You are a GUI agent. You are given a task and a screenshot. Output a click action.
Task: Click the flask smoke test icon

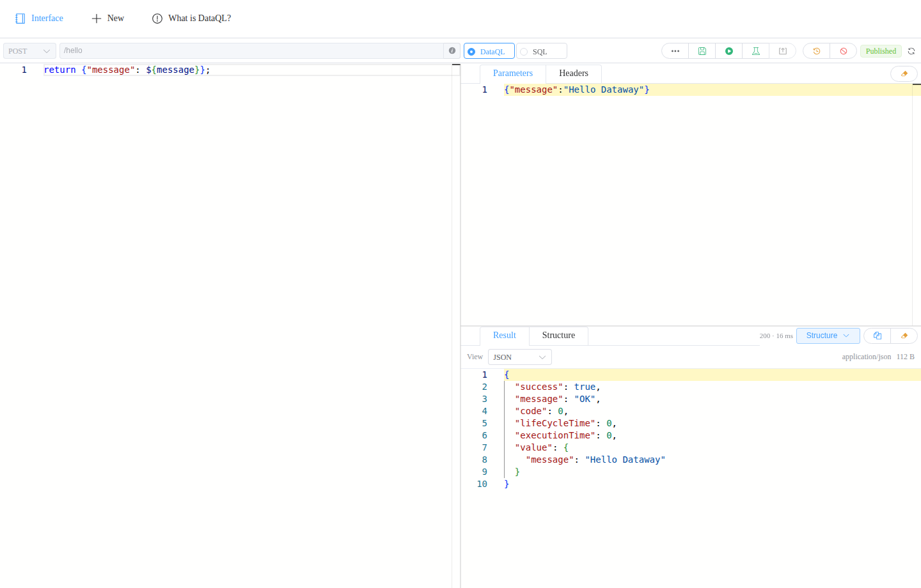[x=755, y=51]
